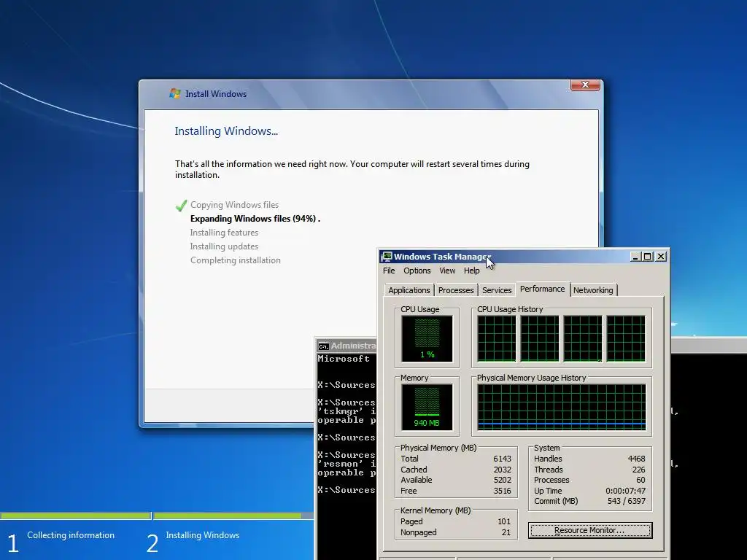747x560 pixels.
Task: Click the Free memory value 3516
Action: tap(502, 491)
